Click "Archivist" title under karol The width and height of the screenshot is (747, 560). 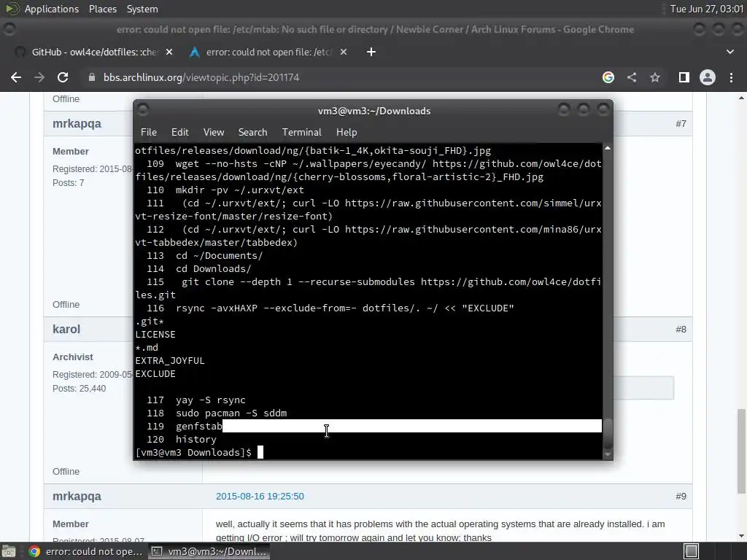[x=73, y=357]
